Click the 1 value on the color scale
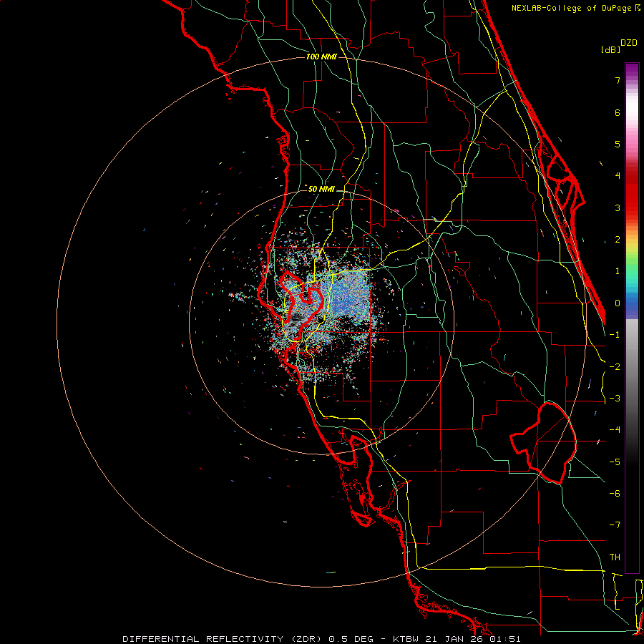 [618, 271]
